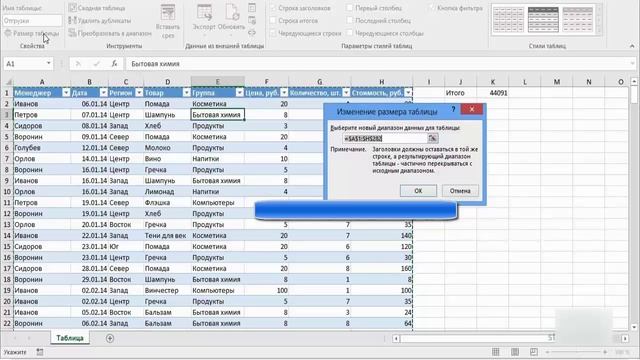The width and height of the screenshot is (640, 360).
Task: Click the Флэшка cell in row 11
Action: 167,202
